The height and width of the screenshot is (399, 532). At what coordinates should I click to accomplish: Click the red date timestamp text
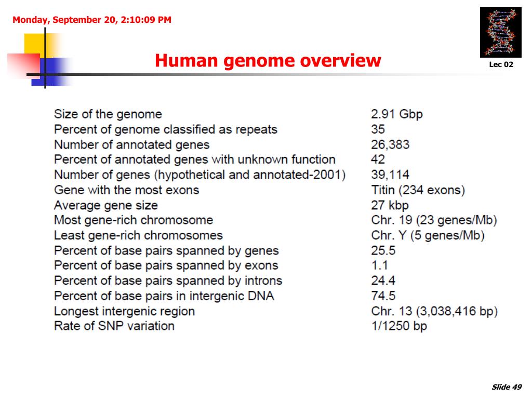92,20
